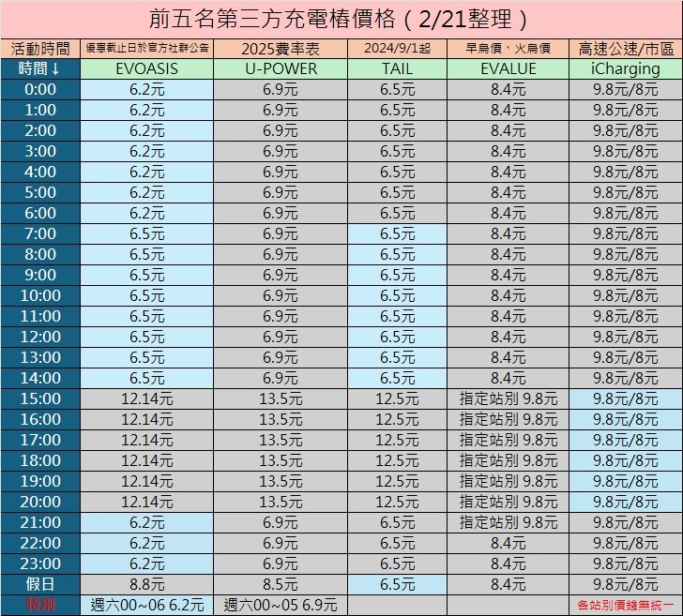This screenshot has width=683, height=616.
Task: Click U-POWER 6.9元 at 9:00
Action: (x=281, y=275)
